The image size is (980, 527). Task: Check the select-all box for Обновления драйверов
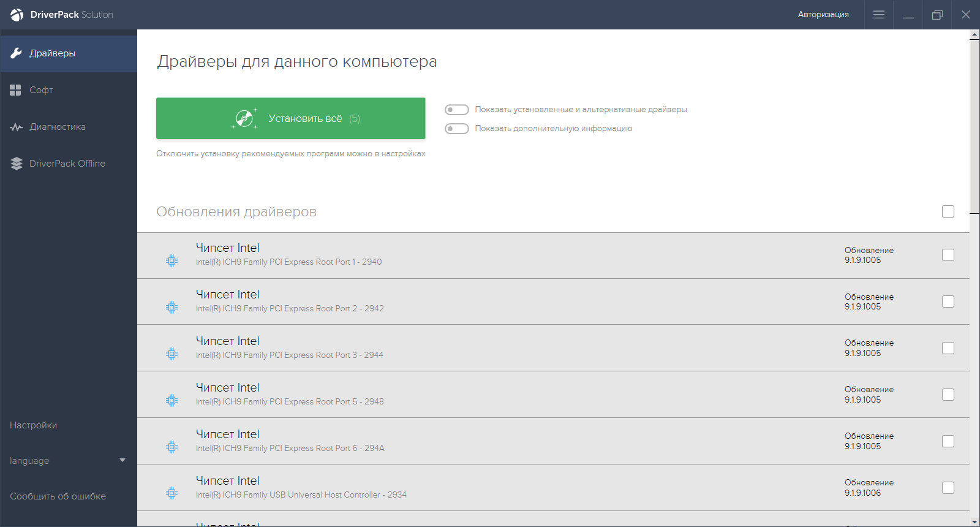(948, 211)
